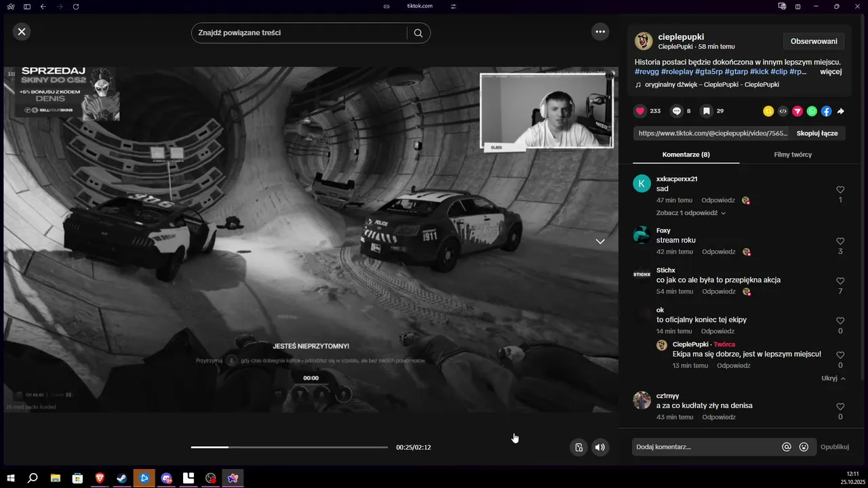868x488 pixels.
Task: Insert mention with @ icon
Action: (787, 447)
